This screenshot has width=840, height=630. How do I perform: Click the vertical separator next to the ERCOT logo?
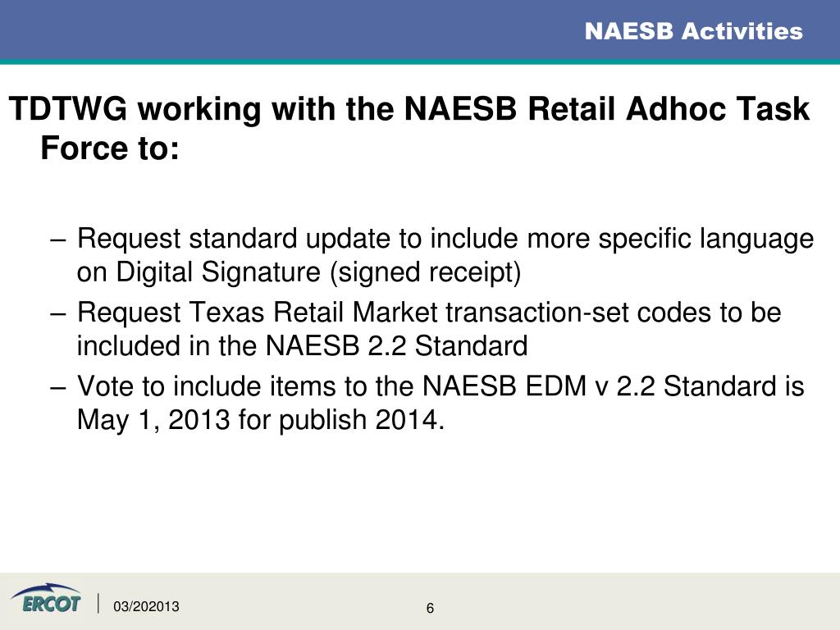[x=98, y=603]
